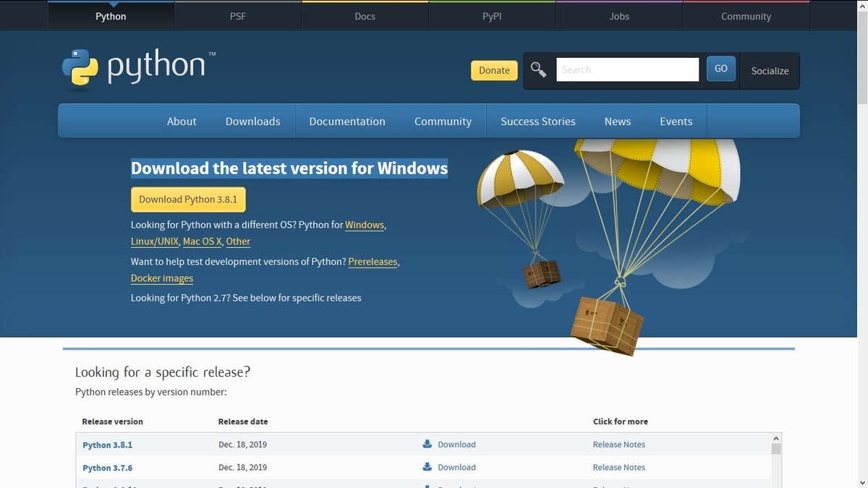Click the releases list scrollbar thumb
868x488 pixels.
coord(776,449)
